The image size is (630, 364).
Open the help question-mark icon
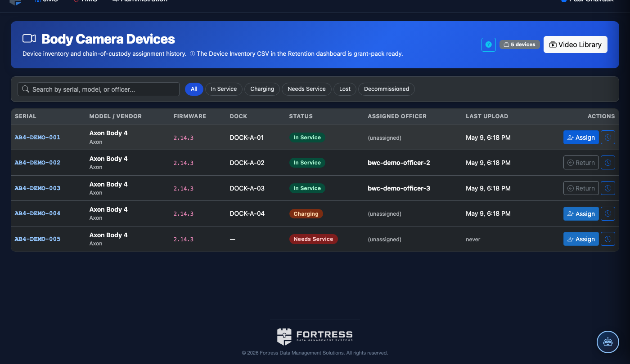[489, 44]
